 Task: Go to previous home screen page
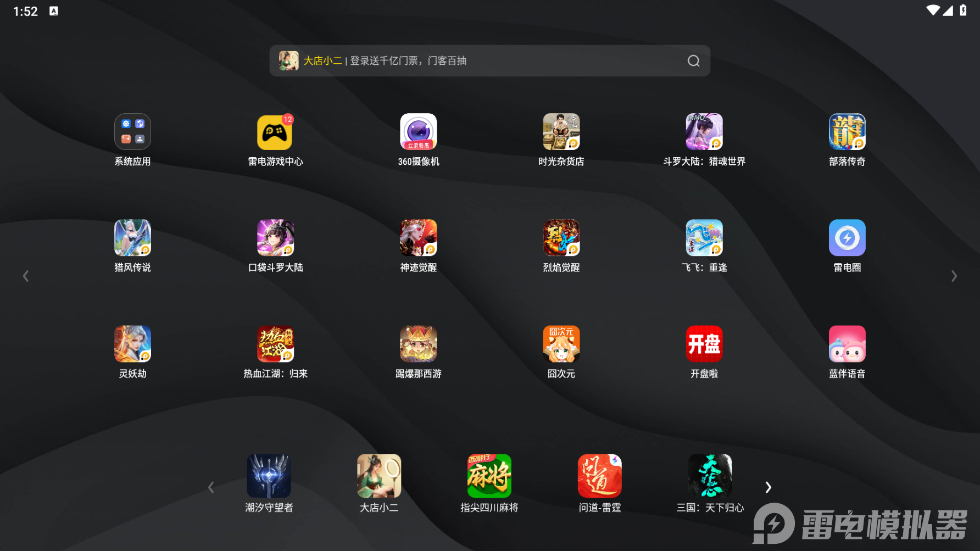pyautogui.click(x=25, y=276)
